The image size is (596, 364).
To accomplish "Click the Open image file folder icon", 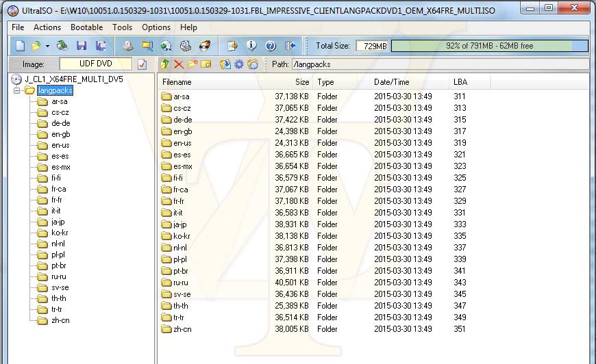I will tap(36, 46).
